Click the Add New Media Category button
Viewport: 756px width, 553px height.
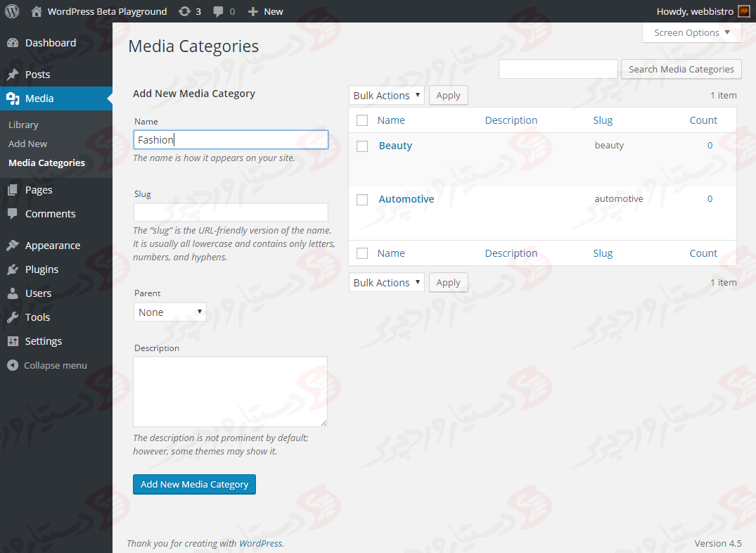coord(194,484)
